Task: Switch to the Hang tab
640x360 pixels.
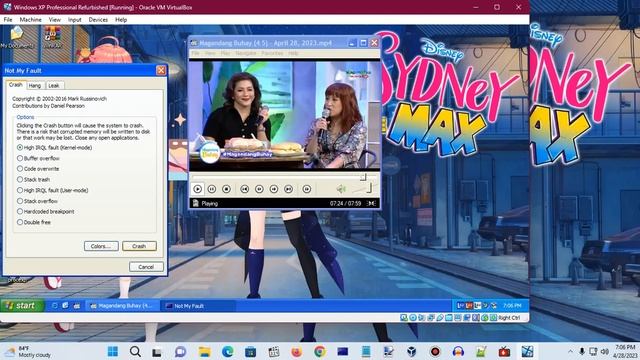Action: [35, 85]
